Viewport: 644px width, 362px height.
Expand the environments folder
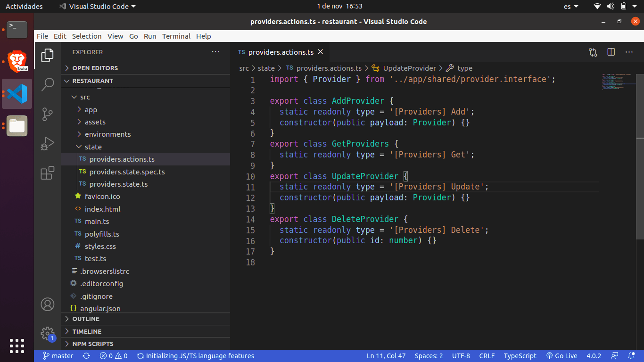[x=146, y=134]
